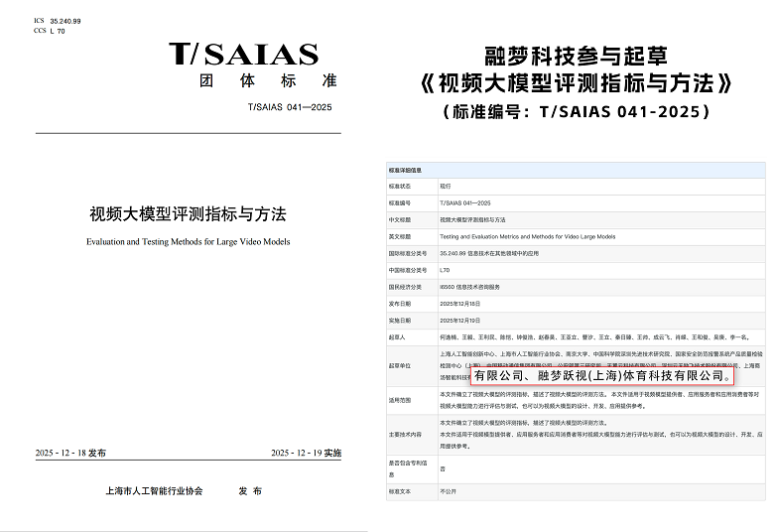Click the technical content text in the 主要技术内容 row

[601, 435]
